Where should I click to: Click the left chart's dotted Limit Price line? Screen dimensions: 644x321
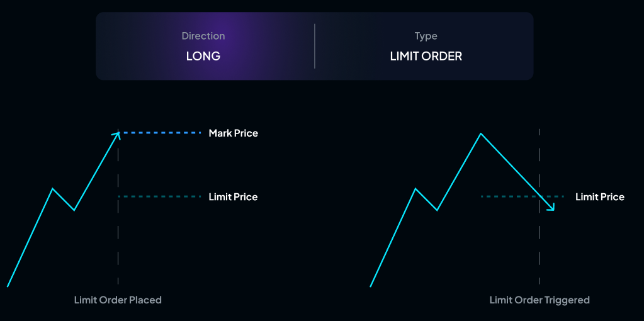click(x=159, y=196)
